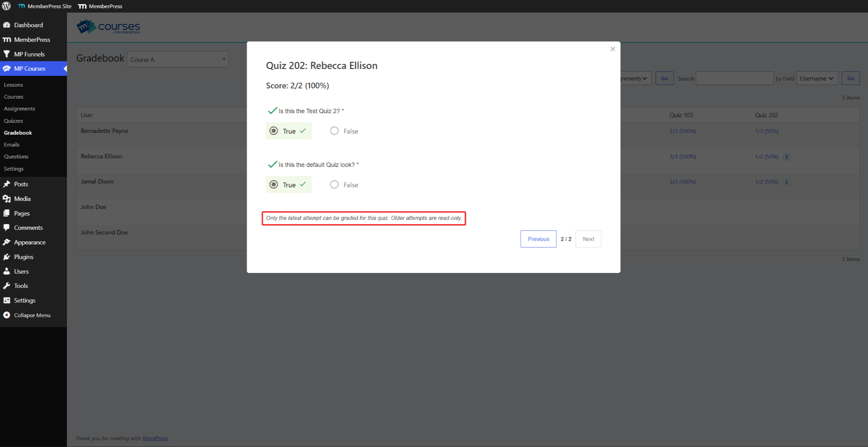This screenshot has width=868, height=447.
Task: Click the Plugins plug icon
Action: click(6, 257)
